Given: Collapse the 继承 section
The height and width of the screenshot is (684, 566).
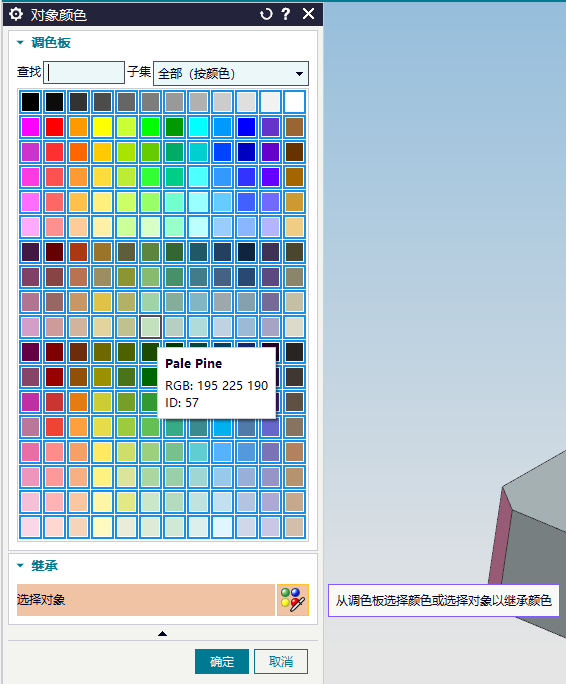Looking at the screenshot, I should 20,566.
